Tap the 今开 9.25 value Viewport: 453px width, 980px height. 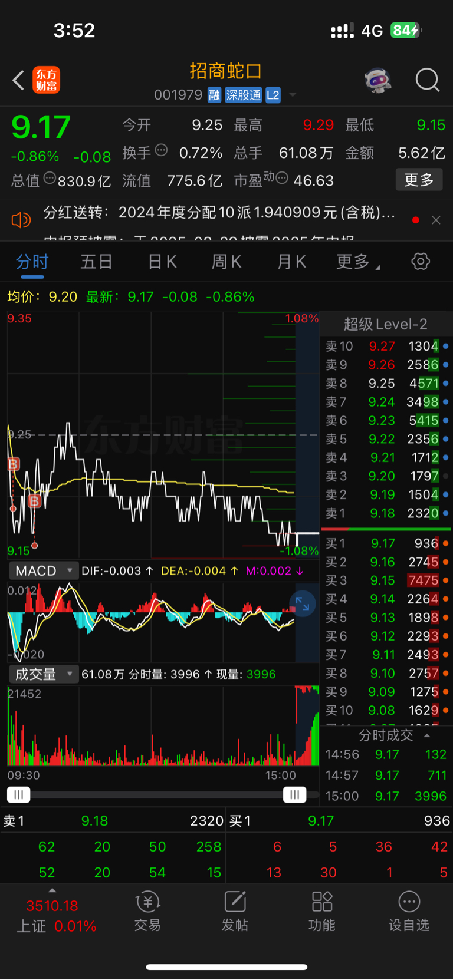click(207, 125)
